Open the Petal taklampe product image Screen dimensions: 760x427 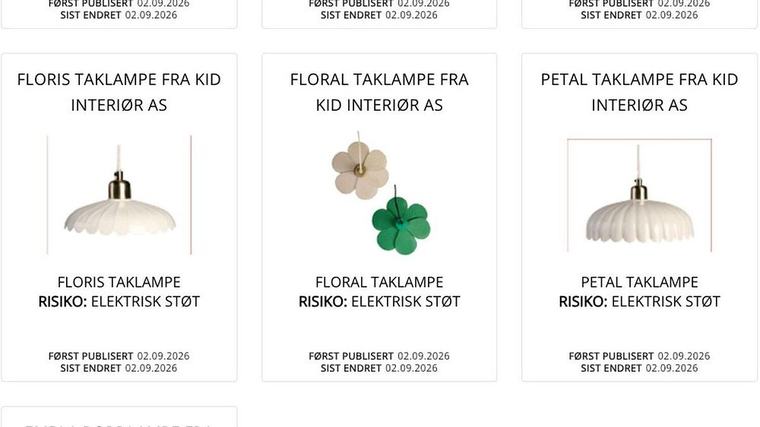[639, 195]
